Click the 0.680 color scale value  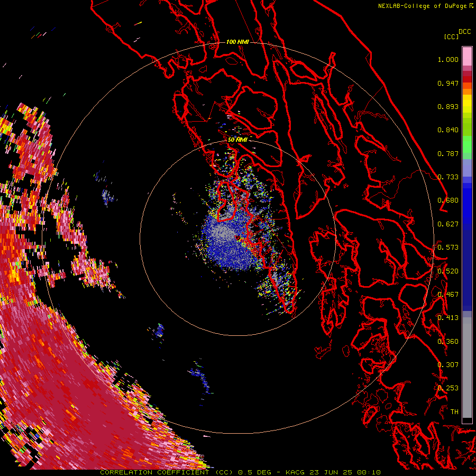click(x=448, y=200)
